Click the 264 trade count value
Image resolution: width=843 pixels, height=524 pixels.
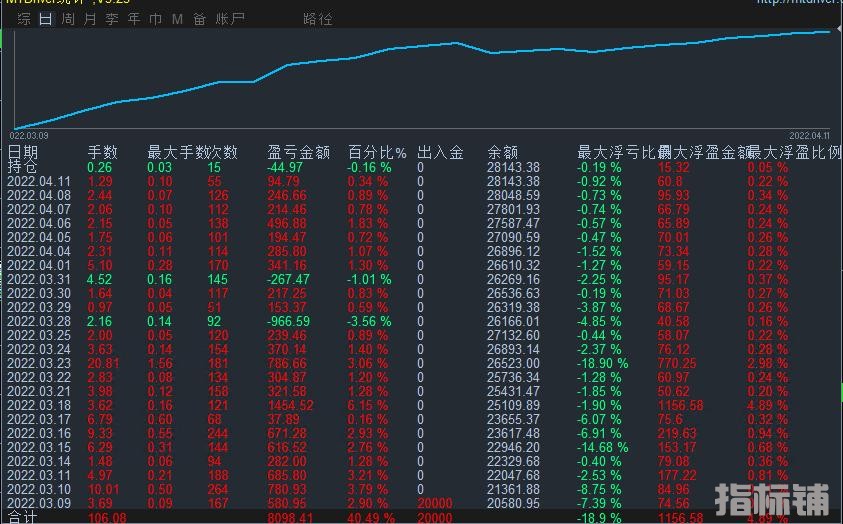point(218,489)
